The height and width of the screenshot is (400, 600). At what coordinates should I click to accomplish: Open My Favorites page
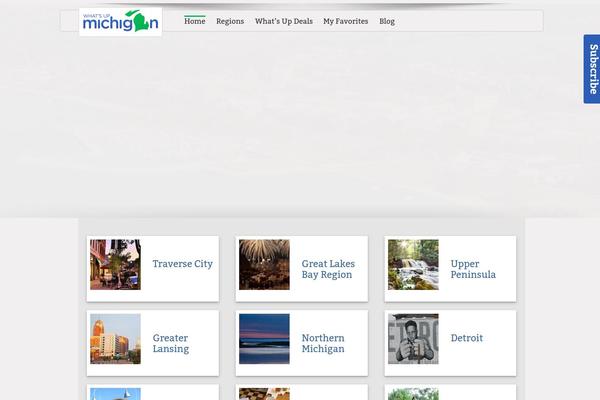[x=346, y=21]
